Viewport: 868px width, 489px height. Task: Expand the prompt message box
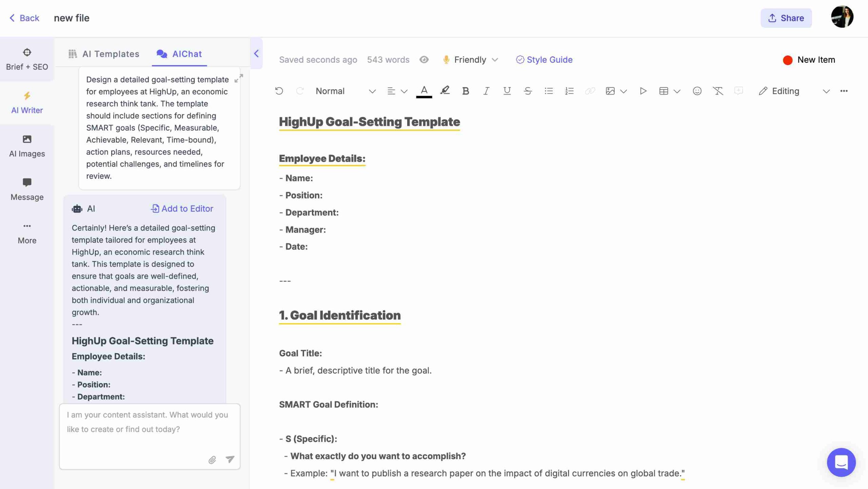(239, 78)
